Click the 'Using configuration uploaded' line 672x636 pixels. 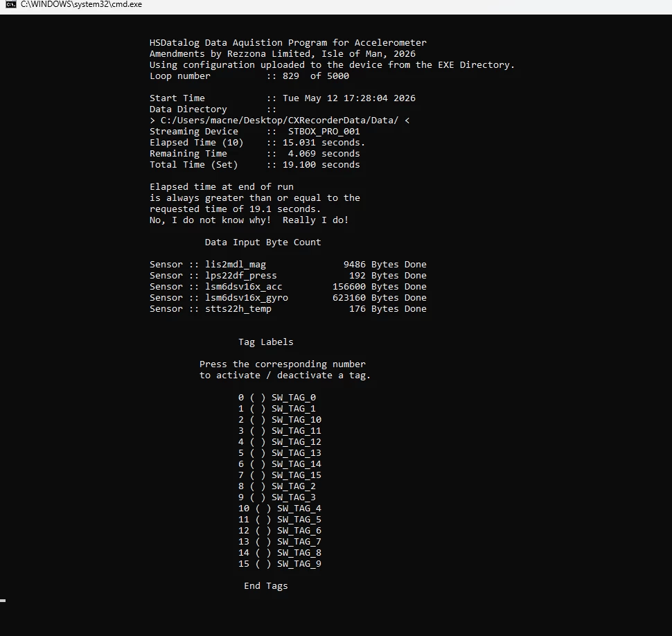click(x=332, y=65)
